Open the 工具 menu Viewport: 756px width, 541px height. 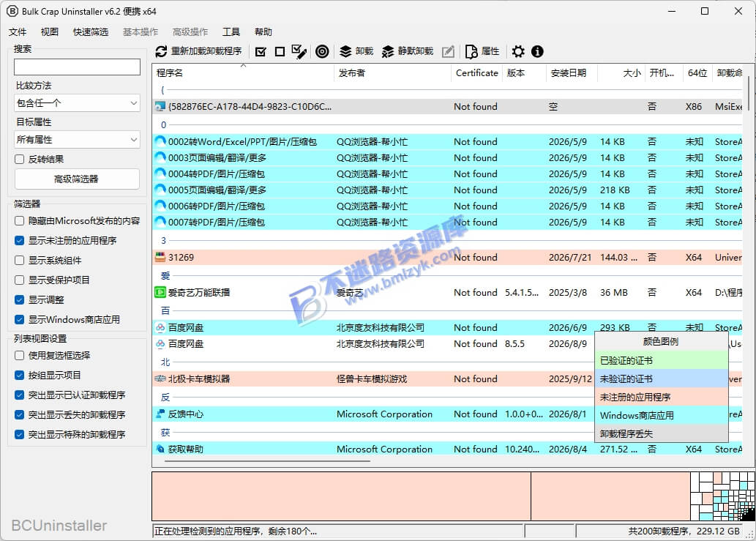coord(231,31)
